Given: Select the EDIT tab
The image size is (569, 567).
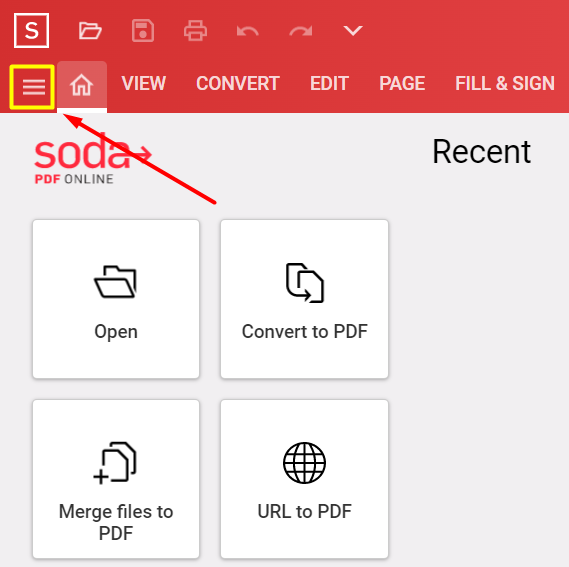Looking at the screenshot, I should [329, 83].
